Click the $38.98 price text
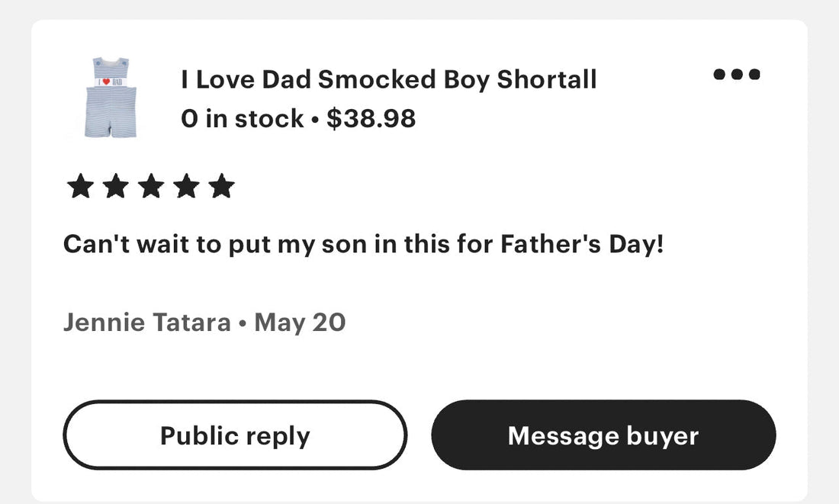Image resolution: width=839 pixels, height=504 pixels. (x=371, y=118)
